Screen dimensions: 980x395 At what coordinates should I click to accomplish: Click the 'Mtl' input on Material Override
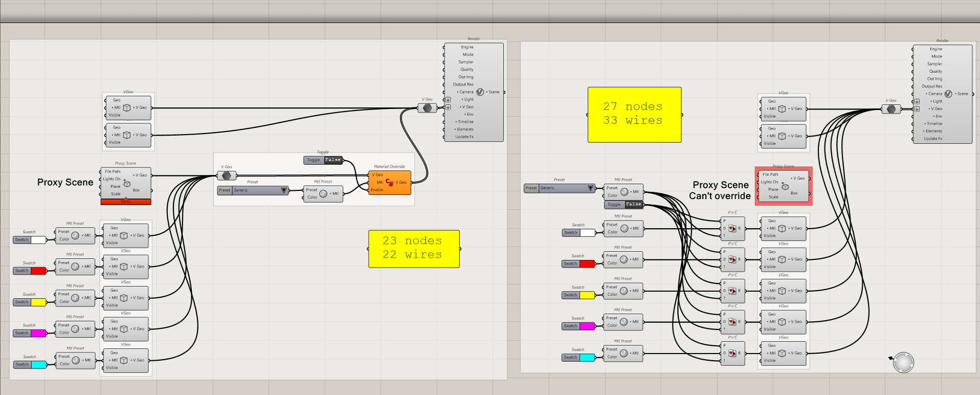pos(380,182)
